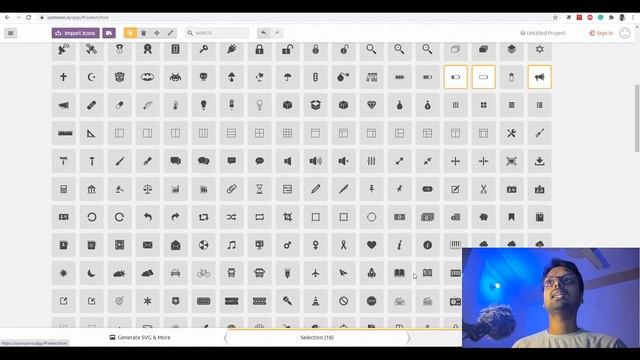Image resolution: width=640 pixels, height=360 pixels.
Task: Select the rocket icon
Action: point(371,273)
